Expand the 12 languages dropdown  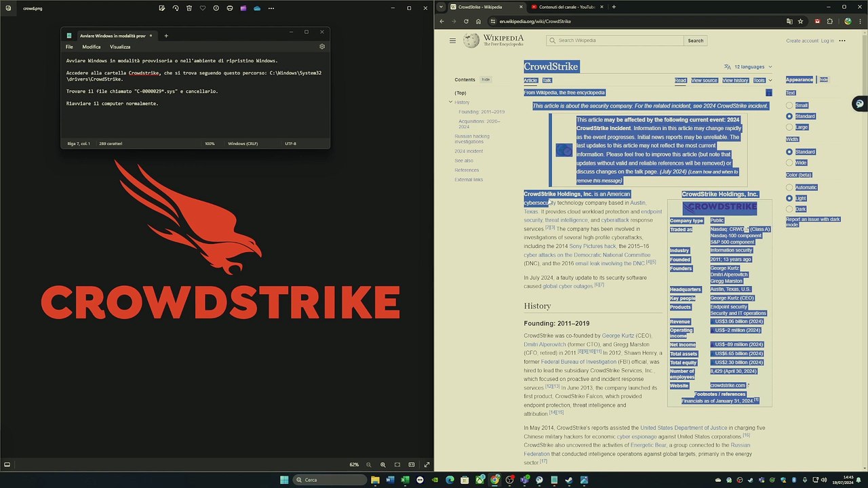click(748, 67)
